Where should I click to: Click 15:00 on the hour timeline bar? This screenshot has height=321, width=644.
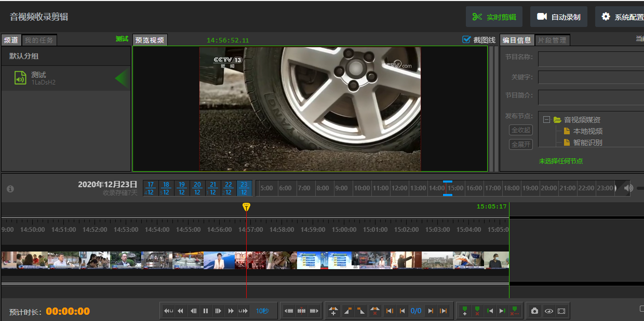[455, 188]
